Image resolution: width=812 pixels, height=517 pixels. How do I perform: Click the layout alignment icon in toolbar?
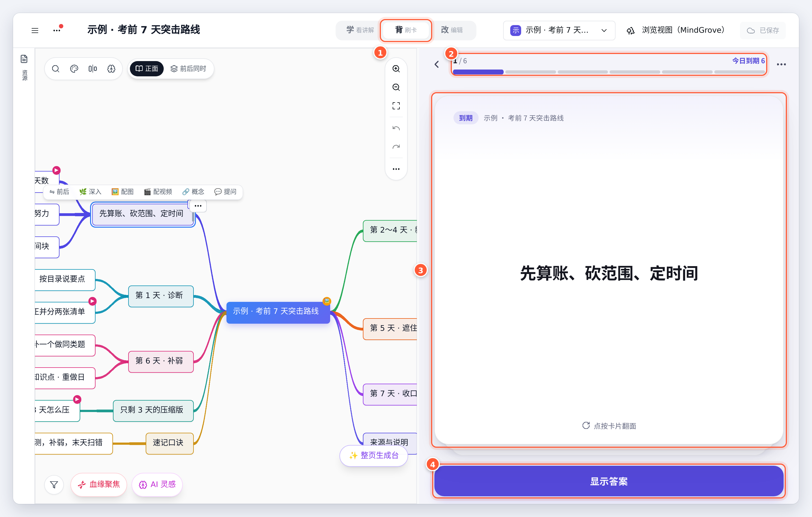(x=93, y=69)
